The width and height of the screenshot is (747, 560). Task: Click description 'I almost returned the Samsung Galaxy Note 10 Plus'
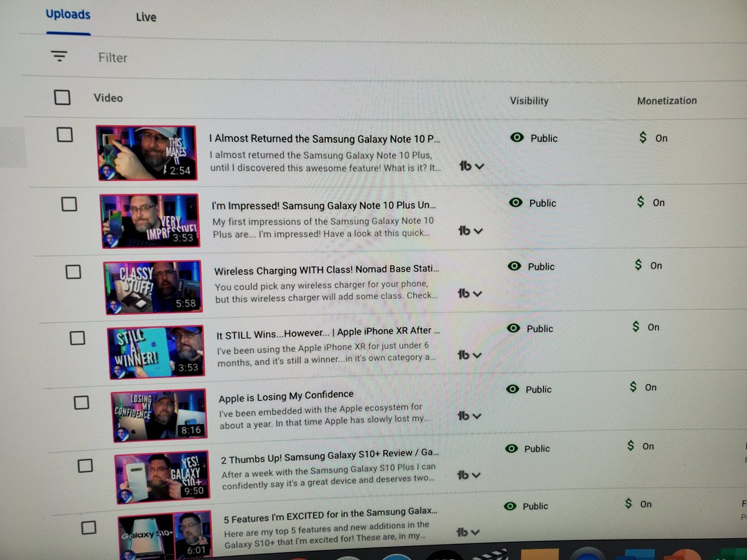click(x=326, y=161)
